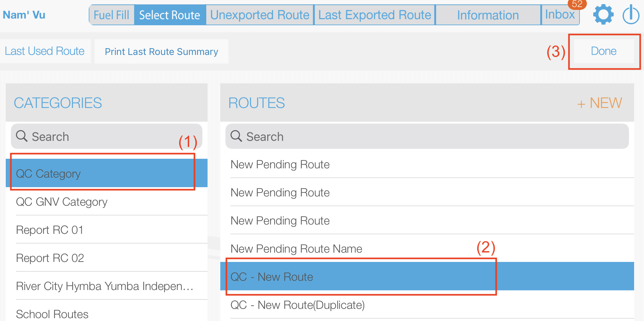Click the magnifier in Categories search
The height and width of the screenshot is (321, 644).
22,136
